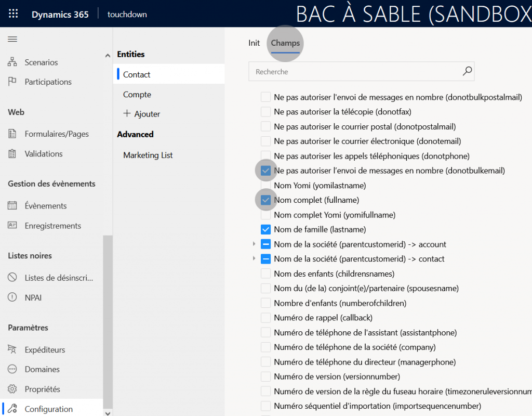Click the Recherche search input field

point(353,72)
